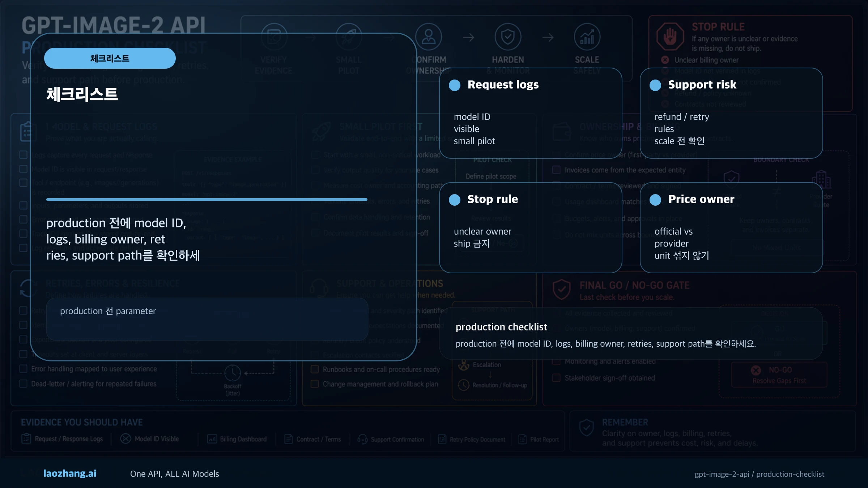
Task: Click the 'Unclear billing owner' text
Action: point(706,60)
